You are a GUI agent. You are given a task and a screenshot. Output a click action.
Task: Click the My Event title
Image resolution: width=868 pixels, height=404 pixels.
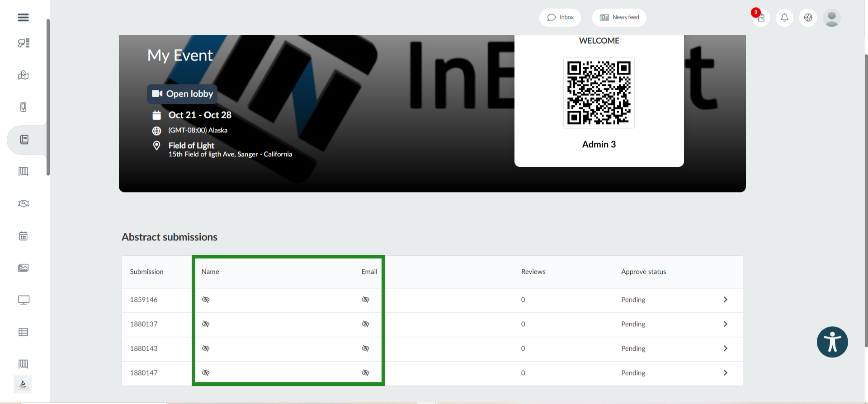point(180,55)
